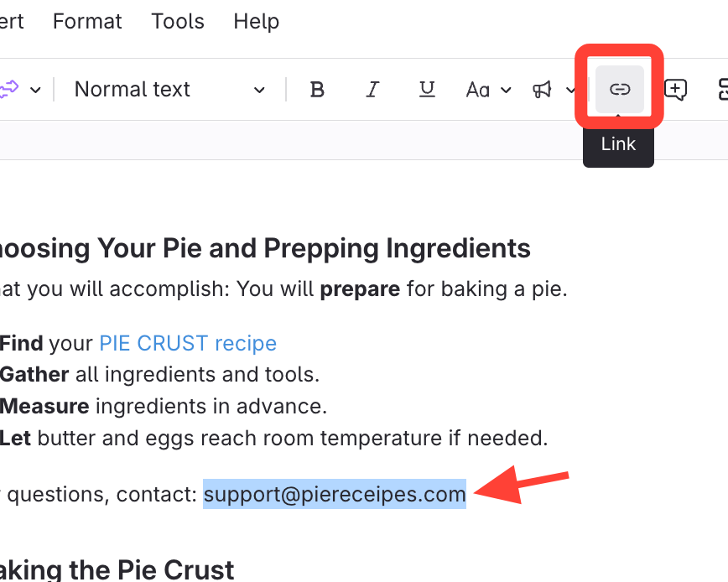Open the Normal text style dropdown
Screen dimensions: 728x582
169,89
